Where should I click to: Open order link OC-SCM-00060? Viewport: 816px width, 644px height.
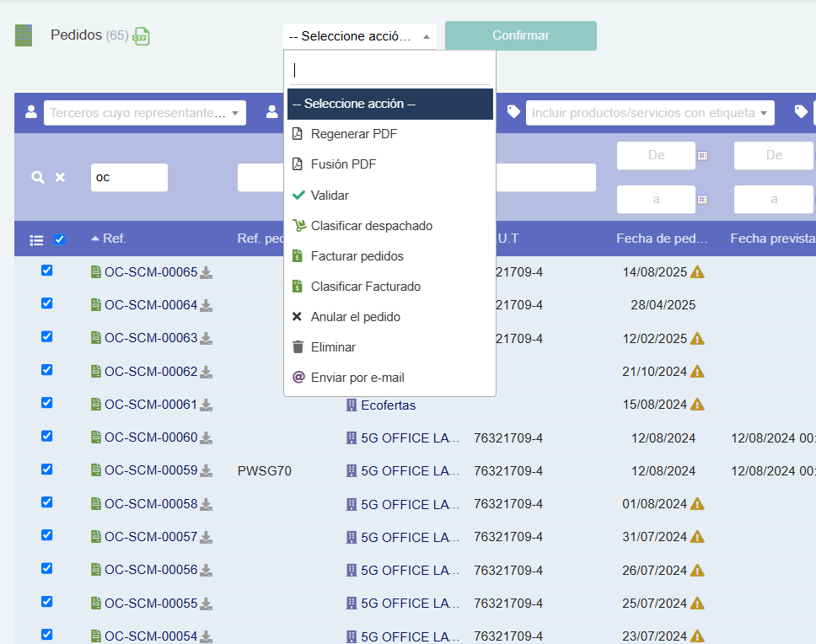[150, 437]
